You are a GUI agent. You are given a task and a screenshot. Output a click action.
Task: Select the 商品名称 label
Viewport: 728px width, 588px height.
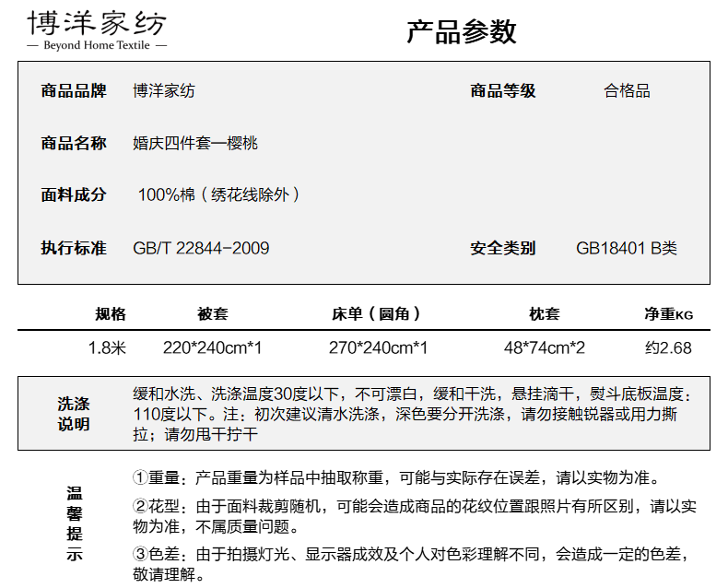pyautogui.click(x=74, y=143)
